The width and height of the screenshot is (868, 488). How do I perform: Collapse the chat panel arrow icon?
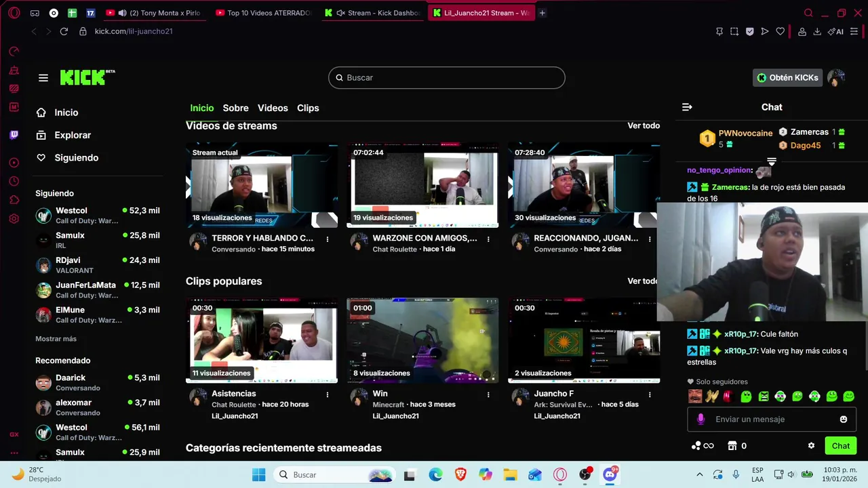tap(687, 107)
